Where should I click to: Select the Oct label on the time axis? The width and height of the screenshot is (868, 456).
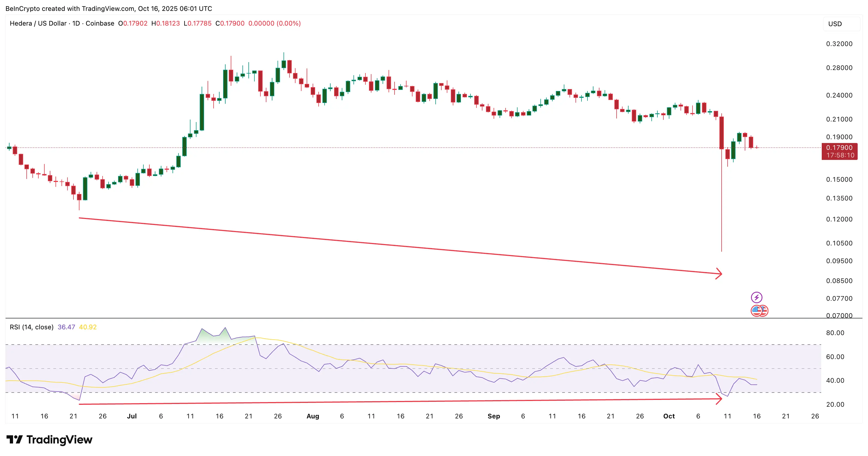tap(669, 416)
